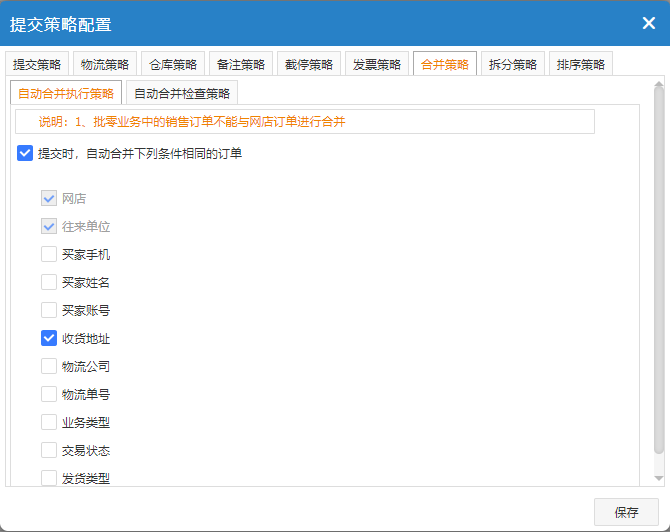Open the 拆分策略 tab
The height and width of the screenshot is (532, 670).
pos(513,64)
